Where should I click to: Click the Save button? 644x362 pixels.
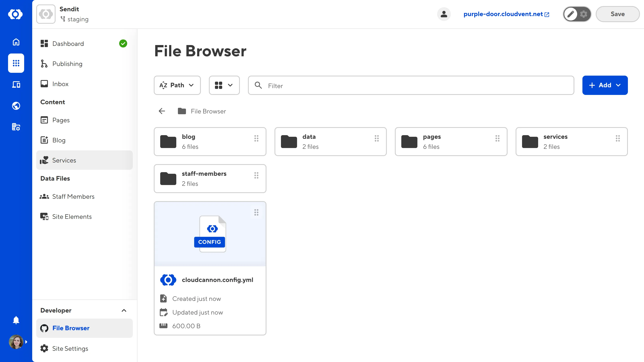click(x=617, y=14)
